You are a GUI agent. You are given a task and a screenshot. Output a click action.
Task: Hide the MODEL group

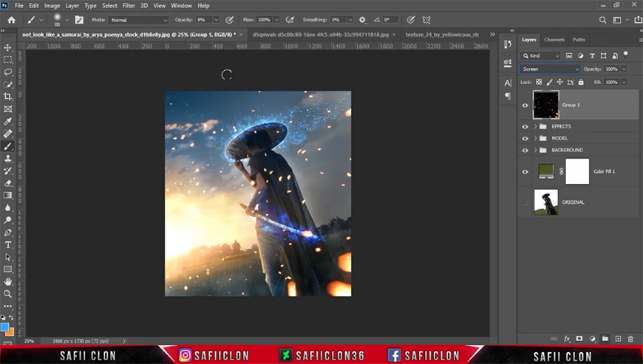click(525, 138)
